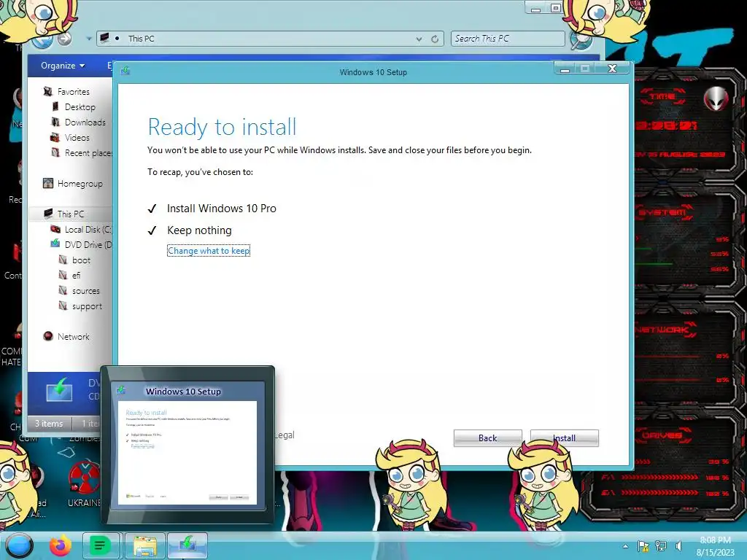Click the TIME gadget panel header
Image resolution: width=747 pixels, height=560 pixels.
662,97
